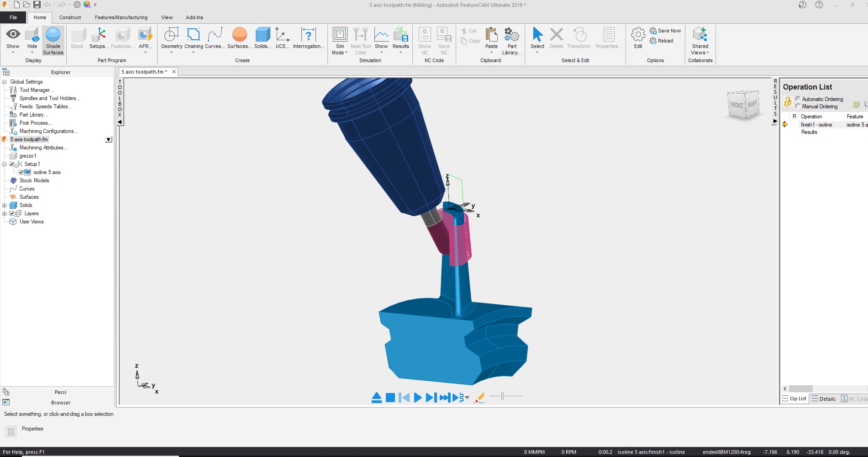Open the Add-Ins ribbon tab
Image resolution: width=868 pixels, height=457 pixels.
point(194,17)
